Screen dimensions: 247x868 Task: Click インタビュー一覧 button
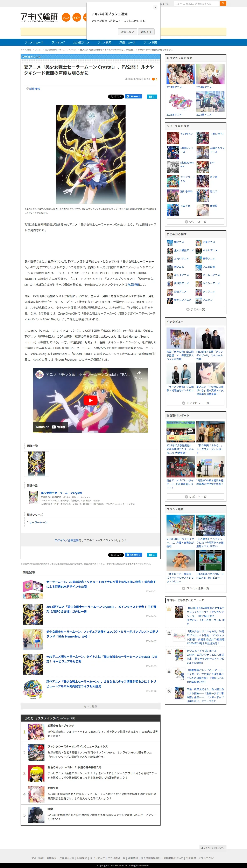(196, 403)
